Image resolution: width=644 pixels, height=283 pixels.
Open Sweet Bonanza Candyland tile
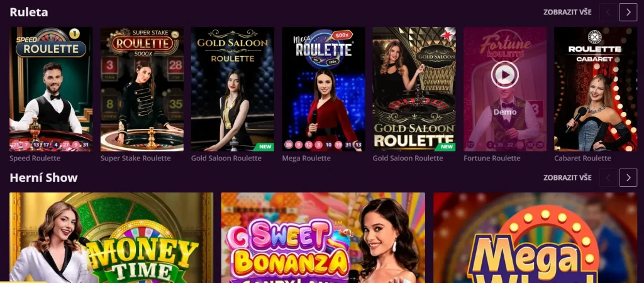point(323,238)
